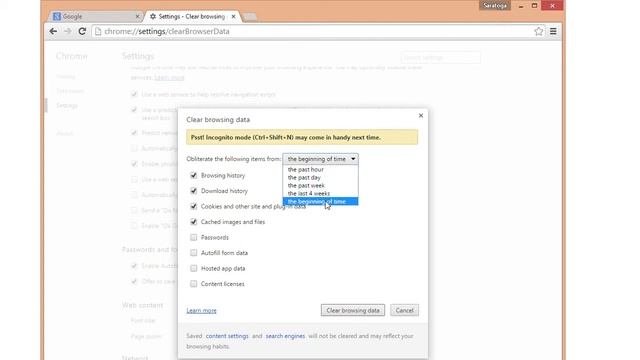Screen dimensions: 640x360
Task: Check Hosted app data
Action: (193, 269)
